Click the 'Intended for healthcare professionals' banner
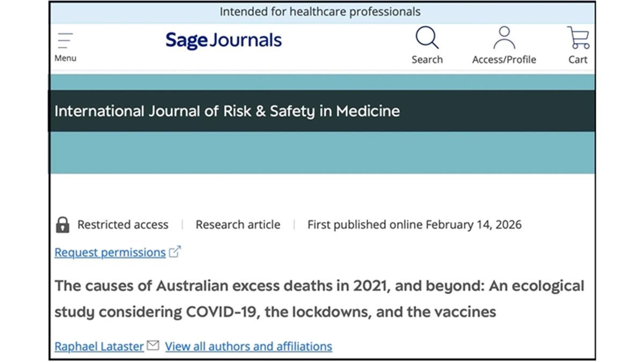The height and width of the screenshot is (362, 644). (x=320, y=12)
